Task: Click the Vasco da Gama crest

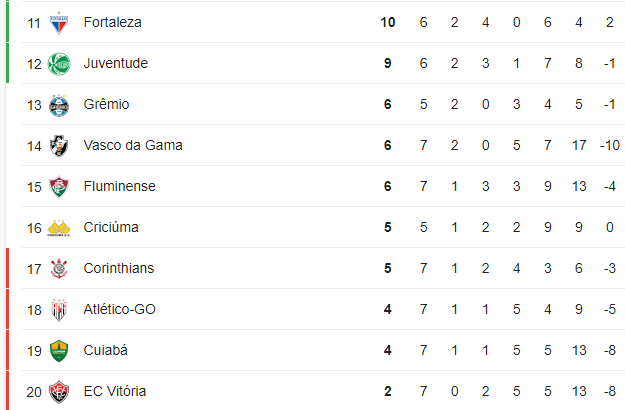Action: coord(59,146)
